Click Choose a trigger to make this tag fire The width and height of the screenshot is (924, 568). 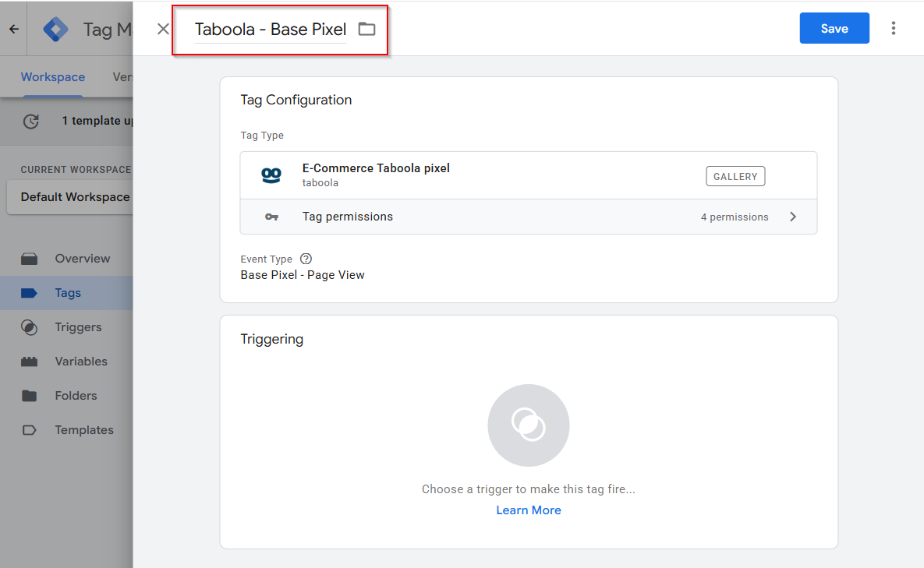click(529, 489)
